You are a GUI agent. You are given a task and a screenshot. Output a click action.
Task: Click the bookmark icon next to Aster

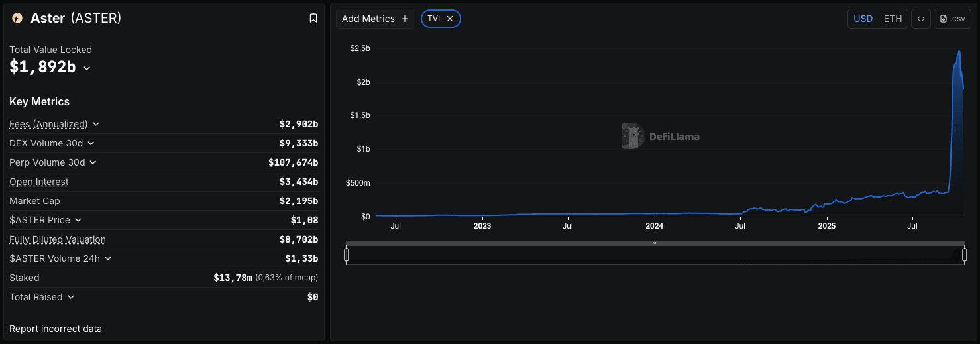[x=313, y=19]
